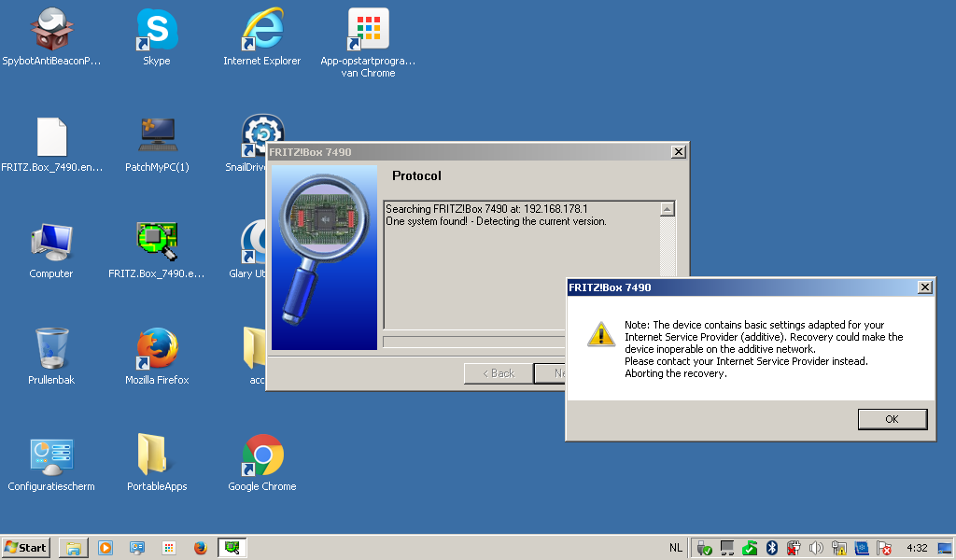The width and height of the screenshot is (956, 560).
Task: Click the green checkmark folder tray icon
Action: tap(750, 548)
